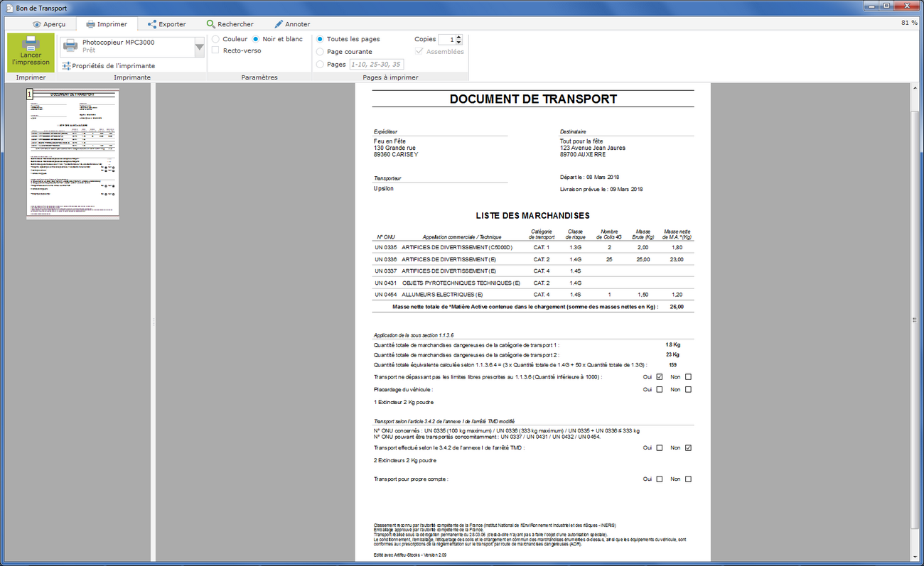924x566 pixels.
Task: Select Page courante radio button
Action: tap(320, 52)
